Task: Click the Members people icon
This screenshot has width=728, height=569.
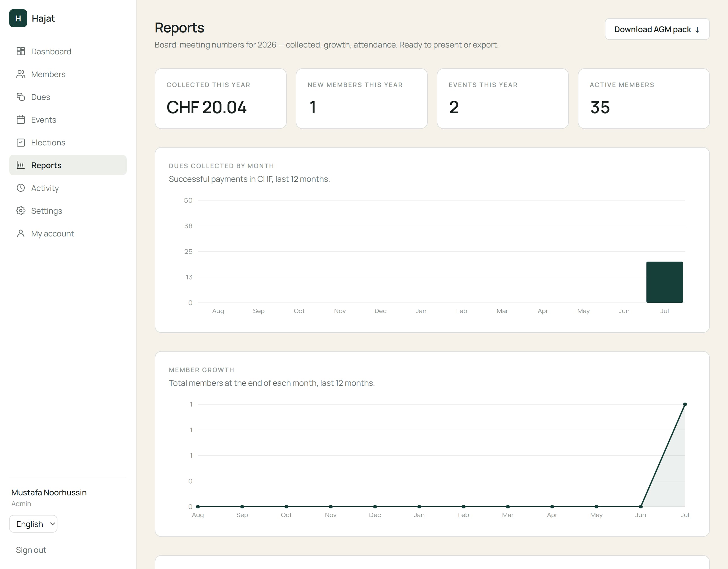Action: point(21,74)
